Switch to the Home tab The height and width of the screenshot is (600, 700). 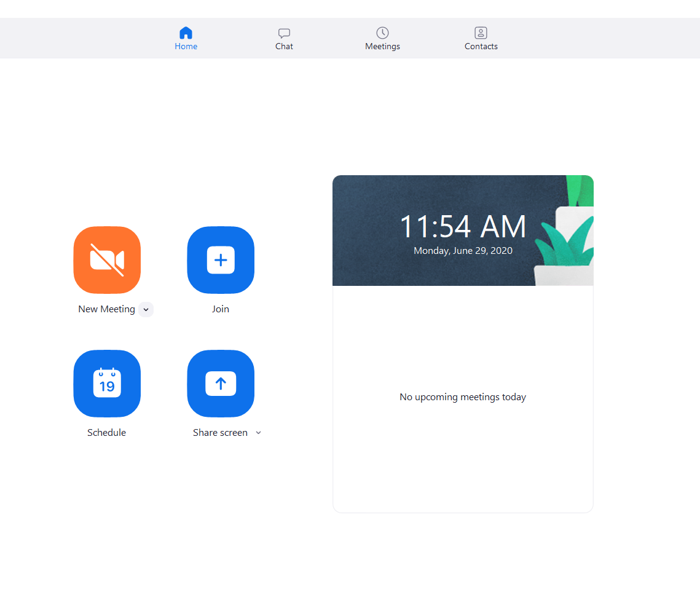pos(186,38)
